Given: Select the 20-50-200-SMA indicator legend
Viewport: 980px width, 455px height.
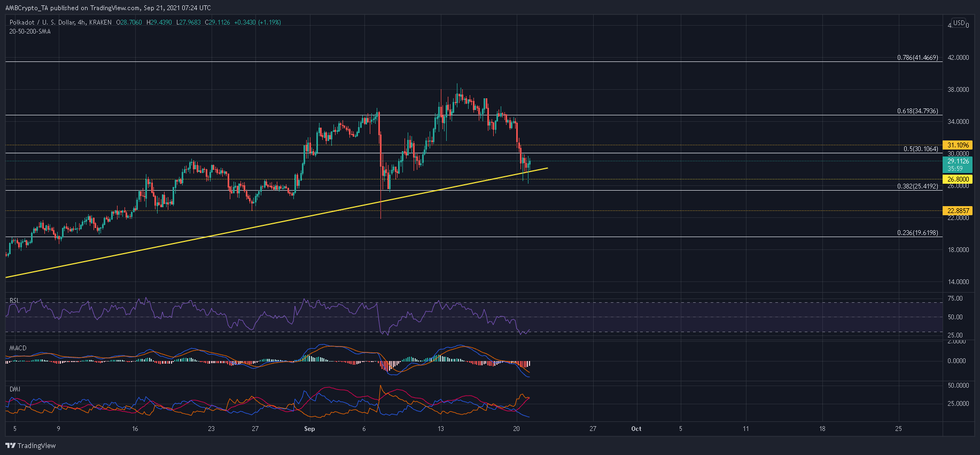Looking at the screenshot, I should point(30,32).
